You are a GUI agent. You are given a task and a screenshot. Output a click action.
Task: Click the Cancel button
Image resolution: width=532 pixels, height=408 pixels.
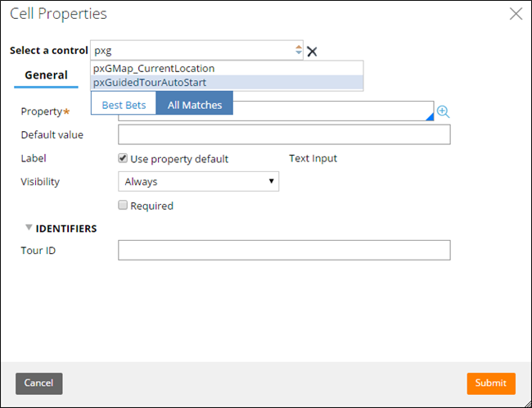(x=39, y=383)
